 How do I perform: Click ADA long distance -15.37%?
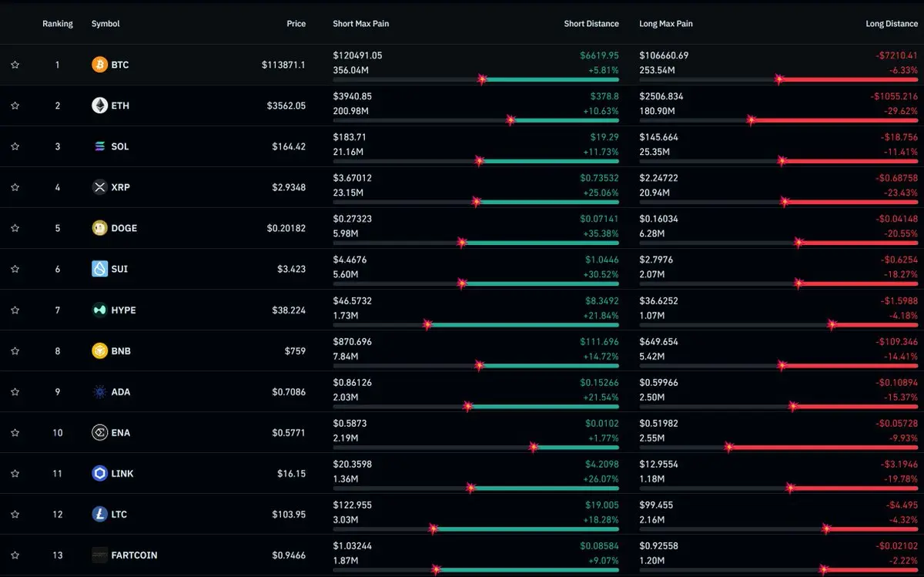pyautogui.click(x=900, y=397)
